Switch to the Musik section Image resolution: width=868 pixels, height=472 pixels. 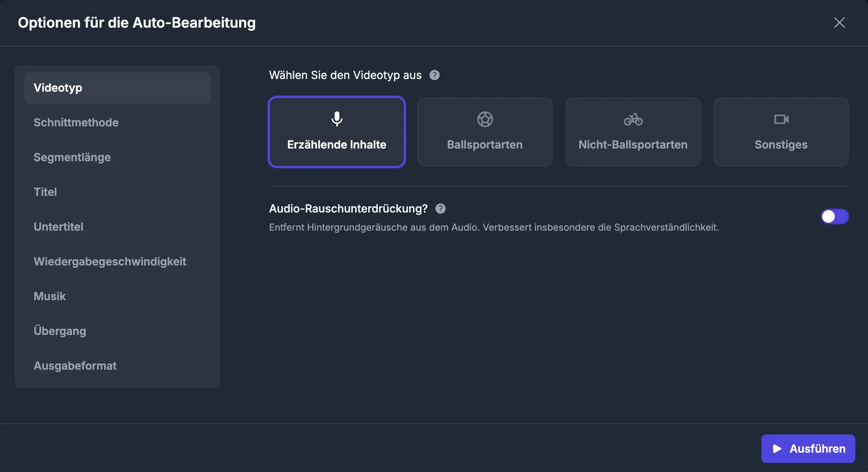coord(49,296)
